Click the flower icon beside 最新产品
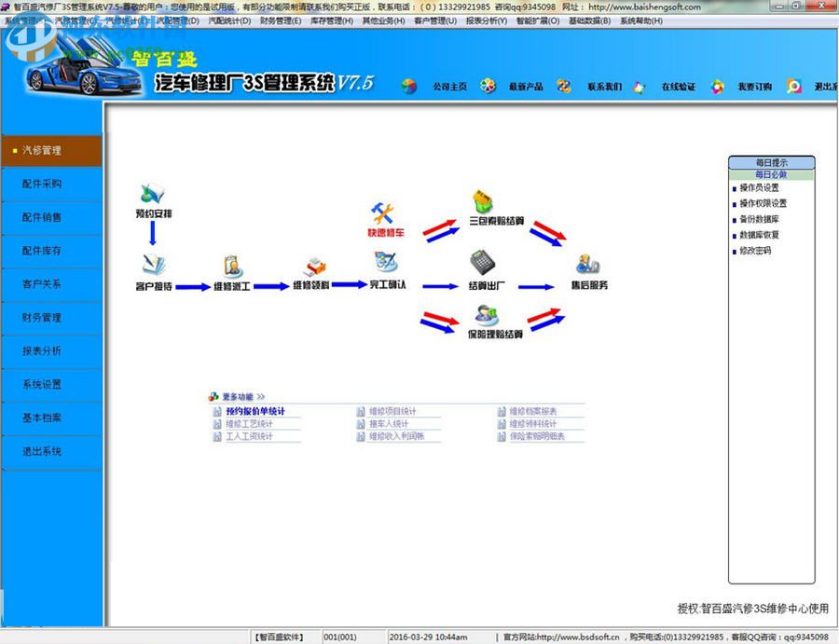The width and height of the screenshot is (839, 644). coord(488,86)
